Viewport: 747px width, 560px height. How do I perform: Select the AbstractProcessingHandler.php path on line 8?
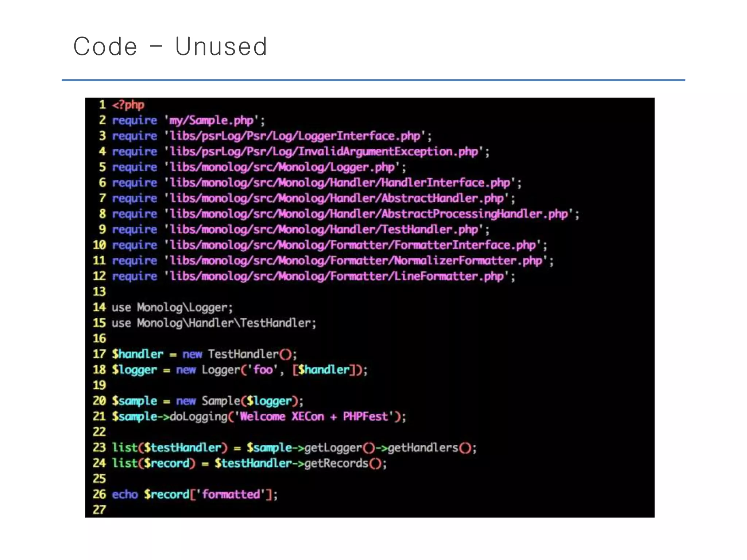[x=369, y=214]
